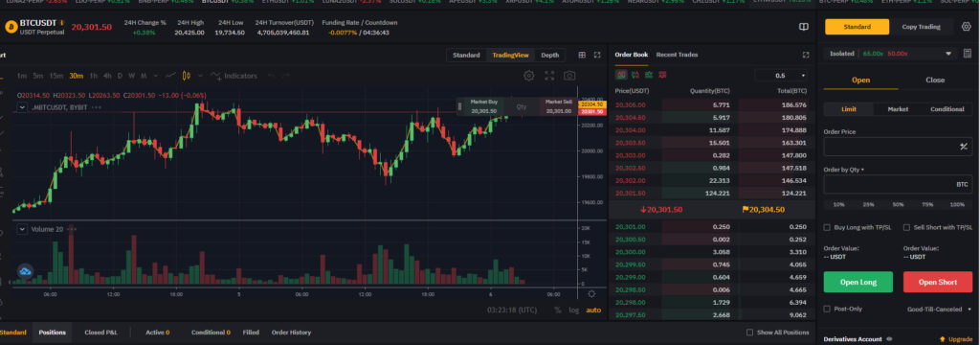
Task: Set order quantity to 50% on slider
Action: (898, 205)
